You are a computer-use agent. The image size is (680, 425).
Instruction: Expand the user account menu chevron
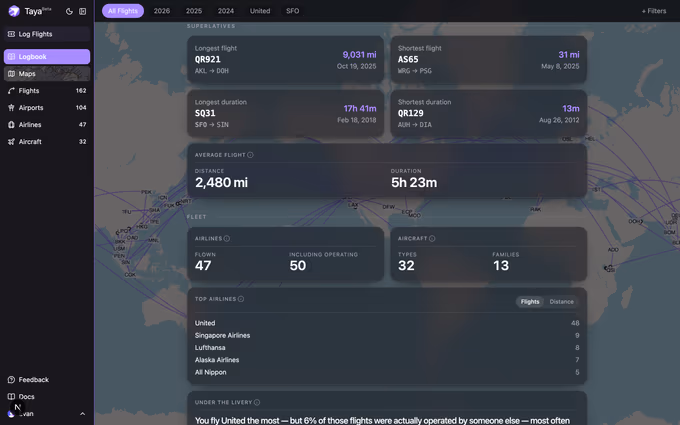(82, 414)
